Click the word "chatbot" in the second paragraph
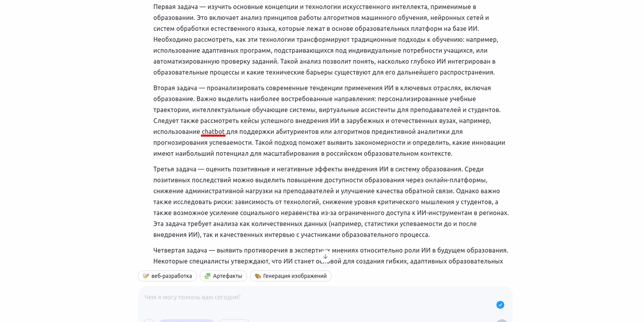 point(213,132)
